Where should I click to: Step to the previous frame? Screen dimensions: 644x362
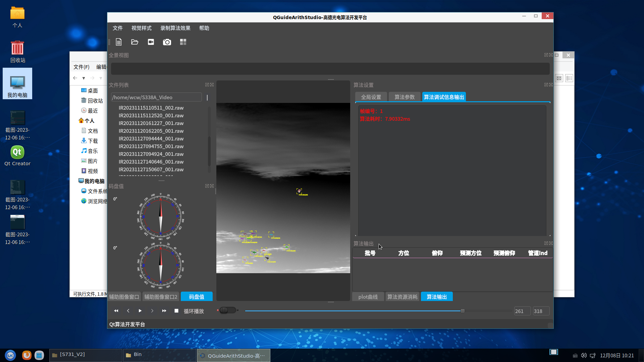(x=128, y=311)
